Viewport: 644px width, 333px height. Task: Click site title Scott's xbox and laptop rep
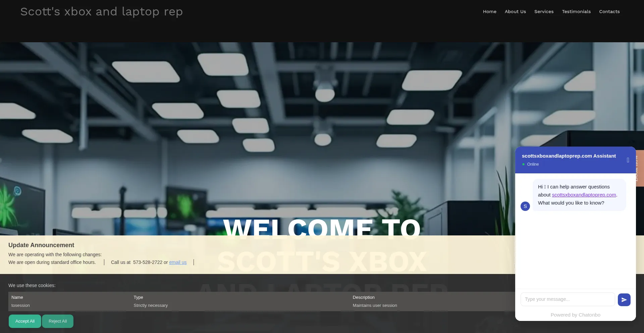(101, 12)
